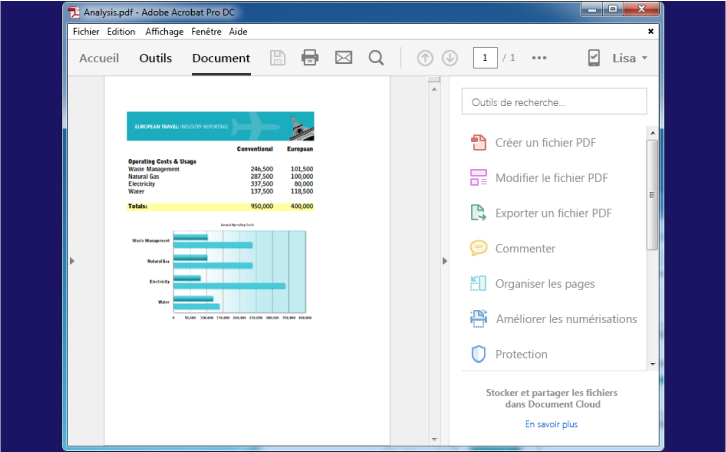This screenshot has width=726, height=452.
Task: Send file via envelope email icon
Action: click(344, 58)
